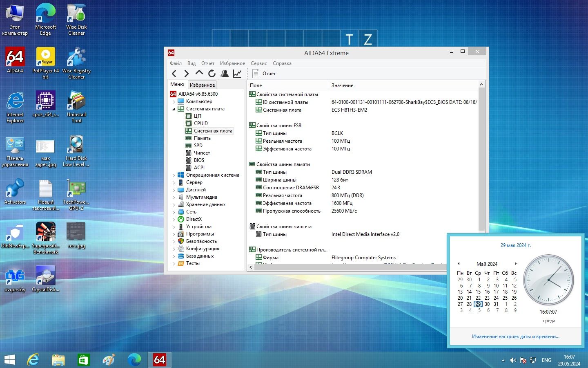Open the graph chart toolbar icon
The image size is (588, 368).
click(237, 74)
